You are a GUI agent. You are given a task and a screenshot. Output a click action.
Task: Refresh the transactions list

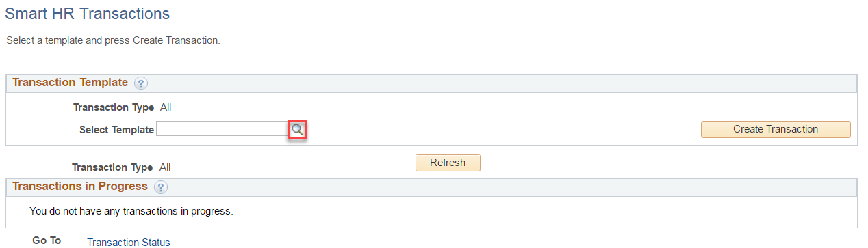(x=448, y=163)
